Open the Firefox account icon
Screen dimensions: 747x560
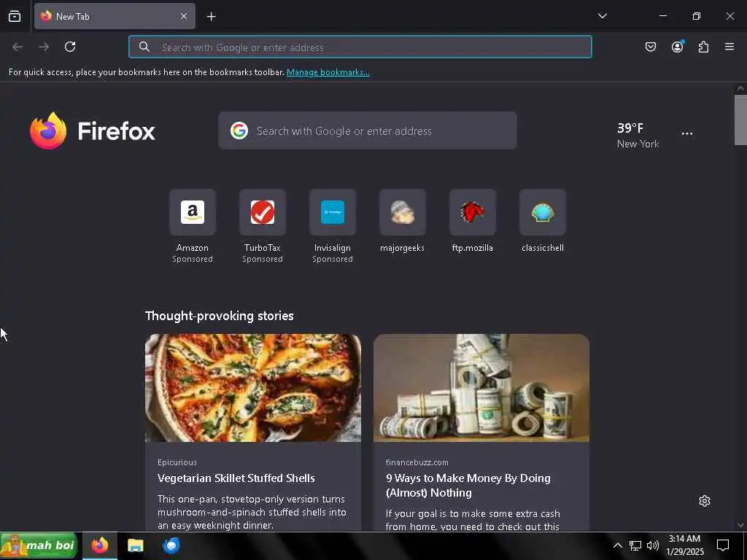(677, 47)
